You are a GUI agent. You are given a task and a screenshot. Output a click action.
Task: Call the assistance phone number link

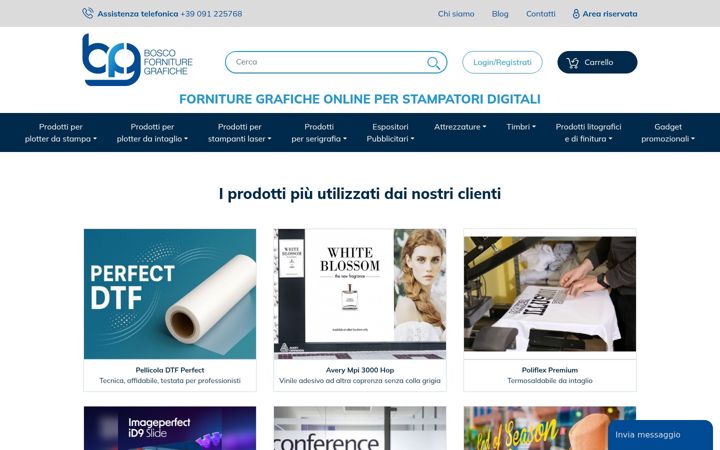[x=211, y=14]
